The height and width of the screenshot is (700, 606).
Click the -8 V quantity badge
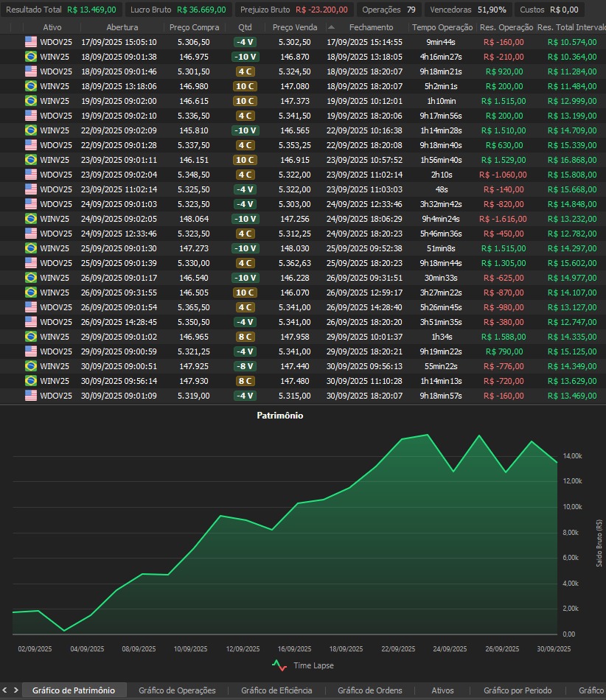(245, 366)
